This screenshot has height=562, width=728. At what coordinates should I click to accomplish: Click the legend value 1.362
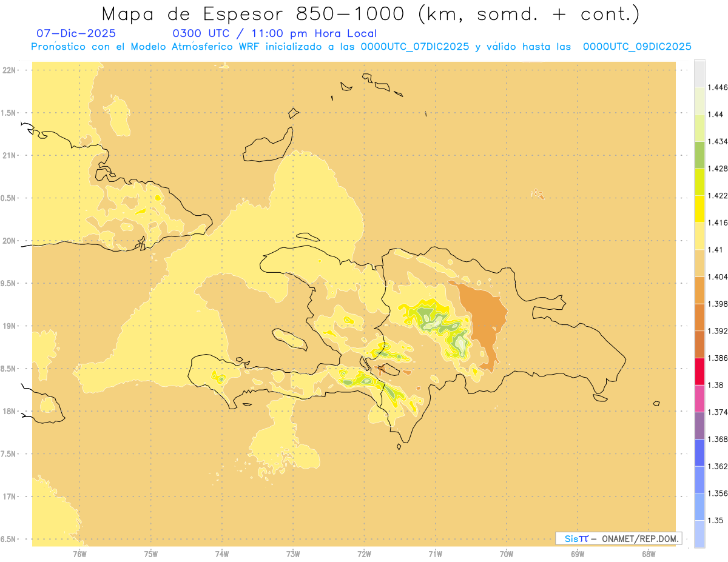(718, 466)
